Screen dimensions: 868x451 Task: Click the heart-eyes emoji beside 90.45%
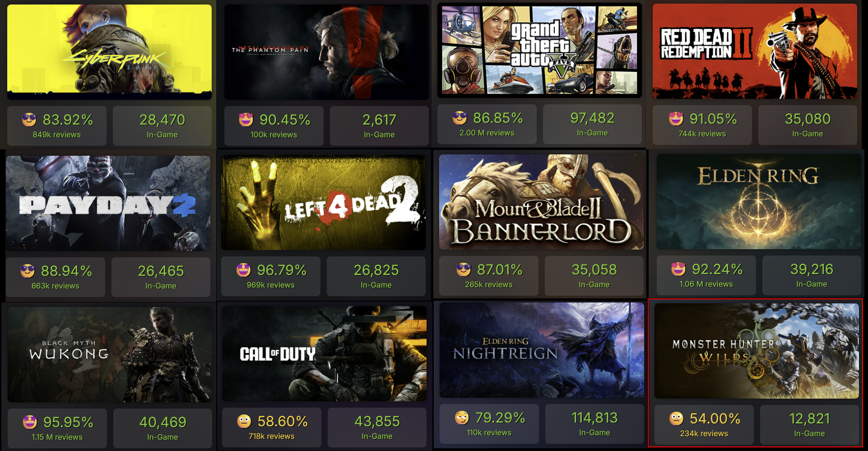click(x=246, y=120)
